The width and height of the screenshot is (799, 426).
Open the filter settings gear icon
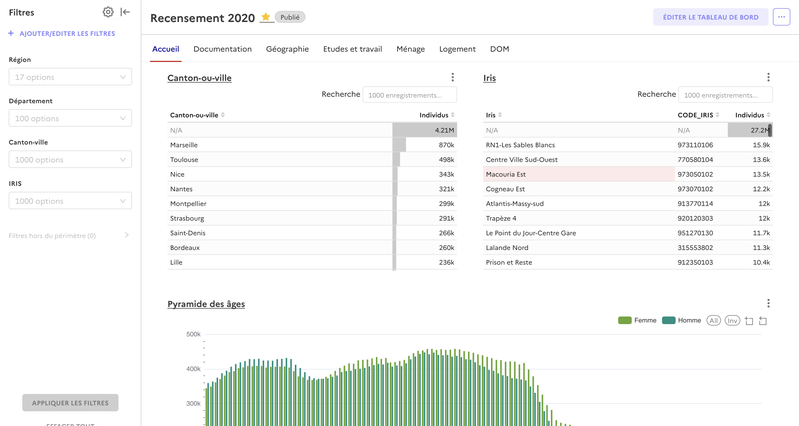pyautogui.click(x=108, y=12)
